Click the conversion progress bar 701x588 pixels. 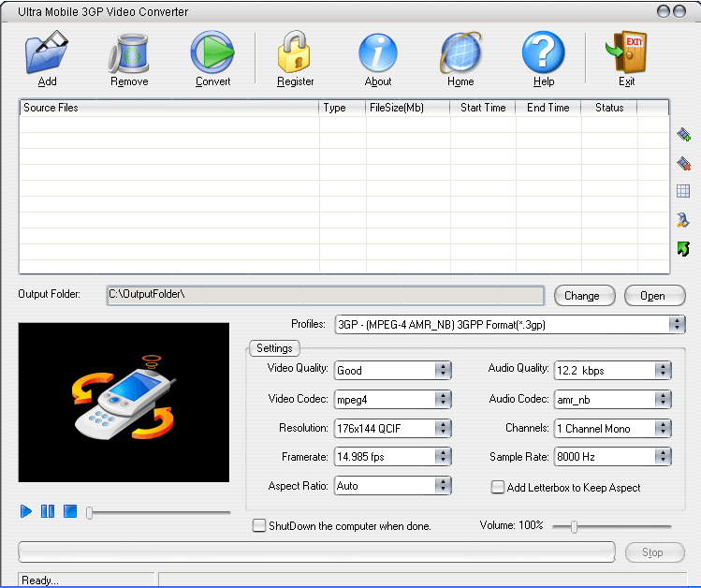click(316, 551)
